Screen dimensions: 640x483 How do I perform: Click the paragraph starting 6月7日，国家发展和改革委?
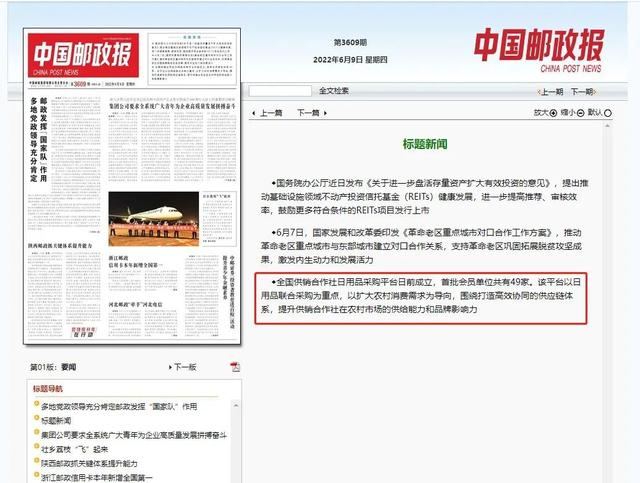click(421, 246)
